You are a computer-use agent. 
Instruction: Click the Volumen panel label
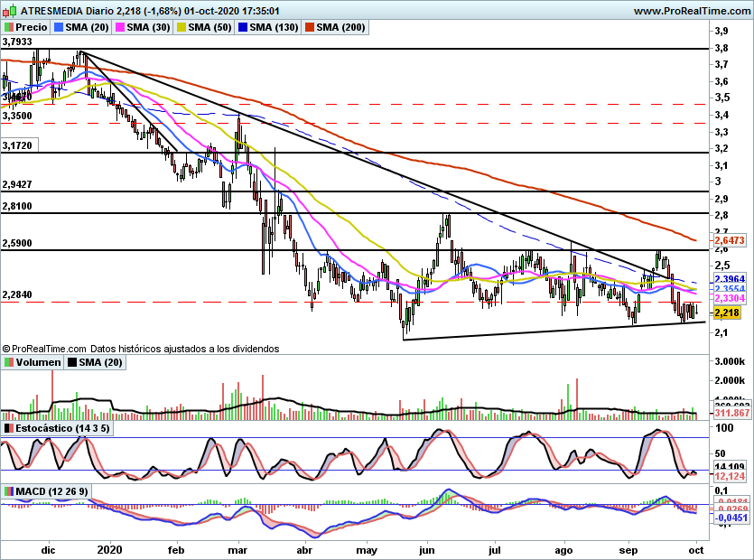[x=33, y=362]
